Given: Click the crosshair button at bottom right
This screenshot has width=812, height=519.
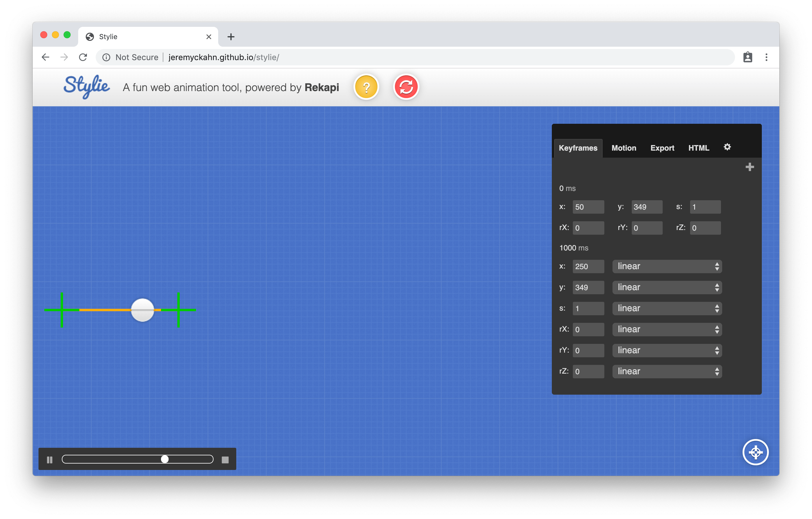Looking at the screenshot, I should click(755, 452).
